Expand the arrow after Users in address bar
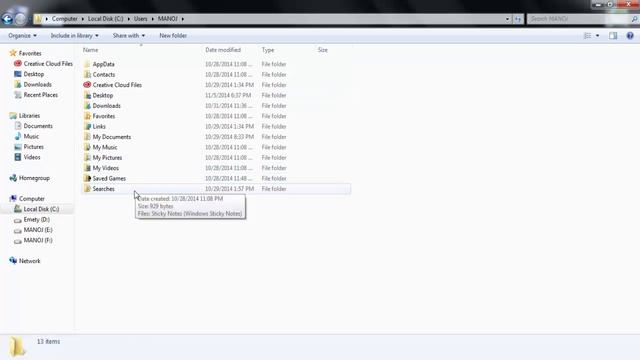The height and width of the screenshot is (360, 640). click(x=153, y=19)
